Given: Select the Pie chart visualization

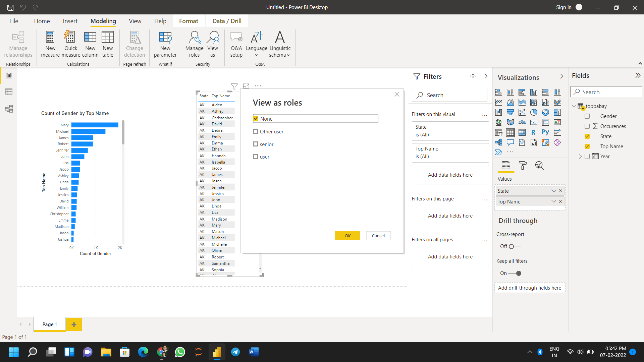Looking at the screenshot, I should tap(534, 112).
